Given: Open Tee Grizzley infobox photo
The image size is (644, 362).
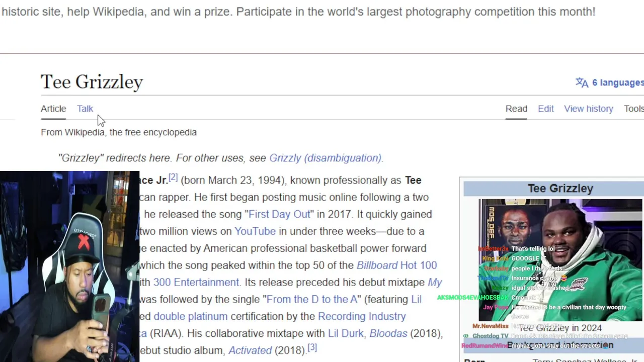Looking at the screenshot, I should pyautogui.click(x=560, y=260).
